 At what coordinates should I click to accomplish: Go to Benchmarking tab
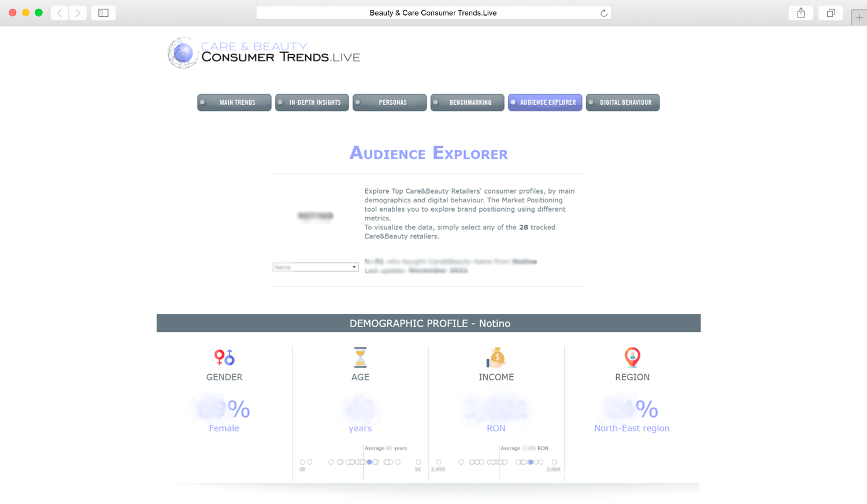tap(468, 102)
